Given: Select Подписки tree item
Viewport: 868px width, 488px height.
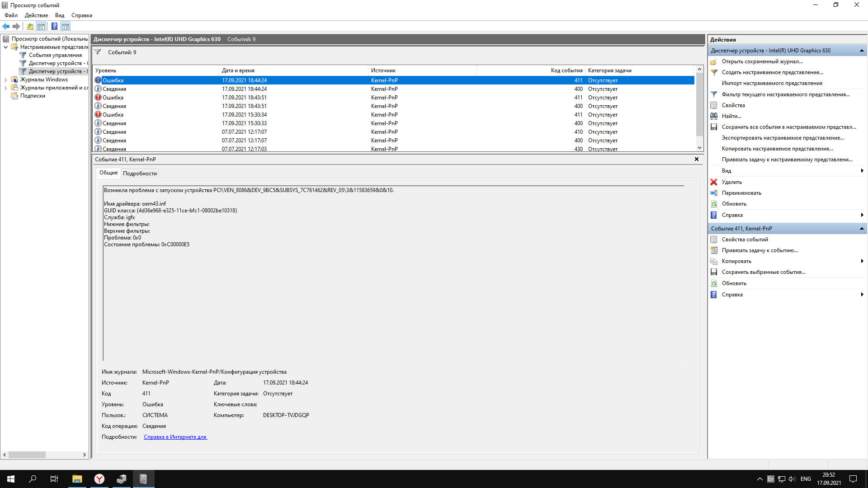Looking at the screenshot, I should [x=33, y=96].
